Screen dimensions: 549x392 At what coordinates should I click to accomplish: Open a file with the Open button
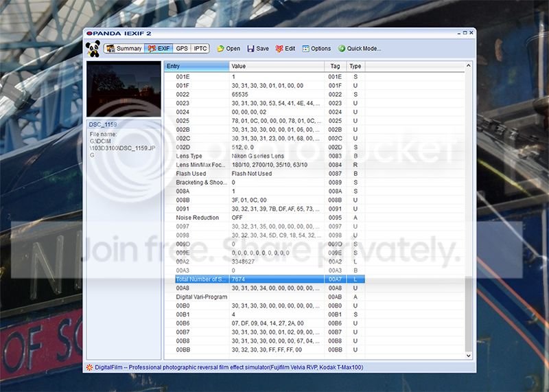coord(229,49)
